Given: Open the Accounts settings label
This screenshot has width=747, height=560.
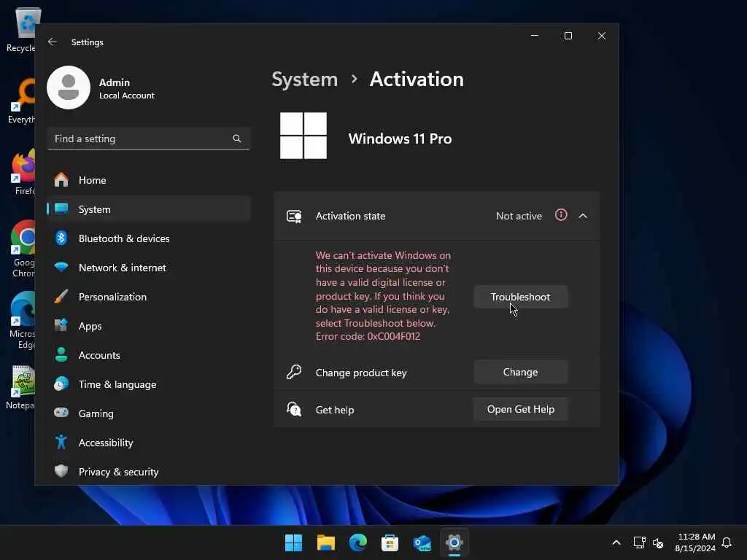Looking at the screenshot, I should click(99, 355).
